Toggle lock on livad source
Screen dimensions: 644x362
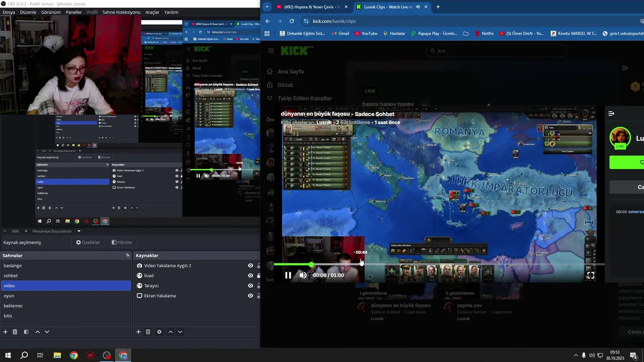click(258, 276)
